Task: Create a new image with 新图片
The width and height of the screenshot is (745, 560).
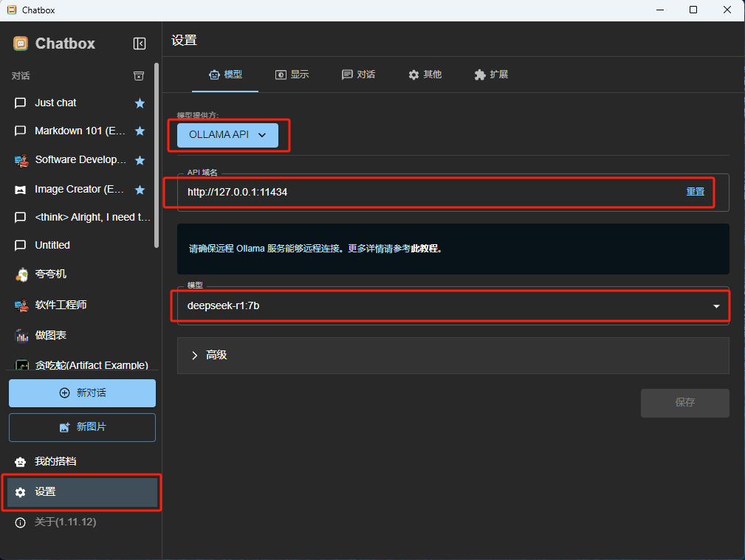Action: 82,427
